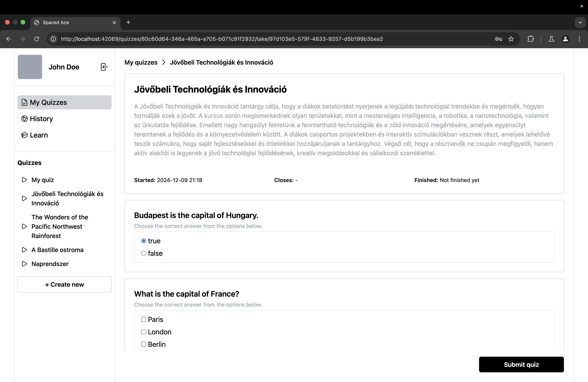Bookmark this page with the star icon
Screen dimensions: 588x382
click(x=511, y=39)
